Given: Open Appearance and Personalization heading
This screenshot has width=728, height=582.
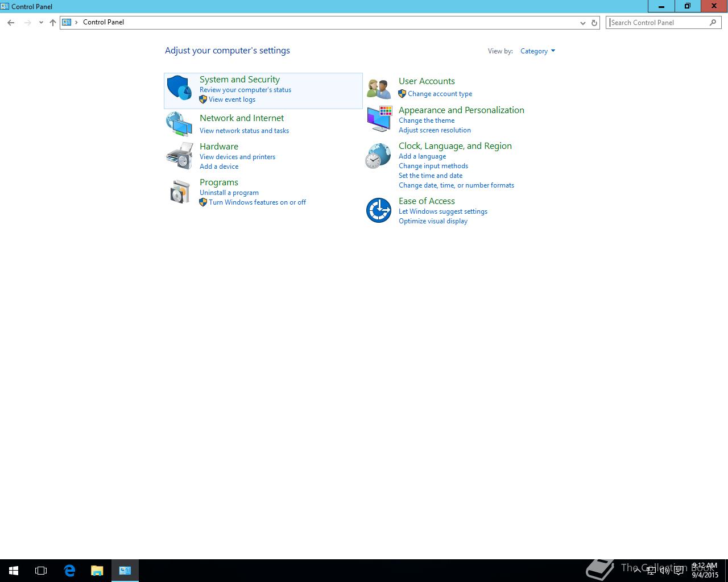Looking at the screenshot, I should coord(461,110).
